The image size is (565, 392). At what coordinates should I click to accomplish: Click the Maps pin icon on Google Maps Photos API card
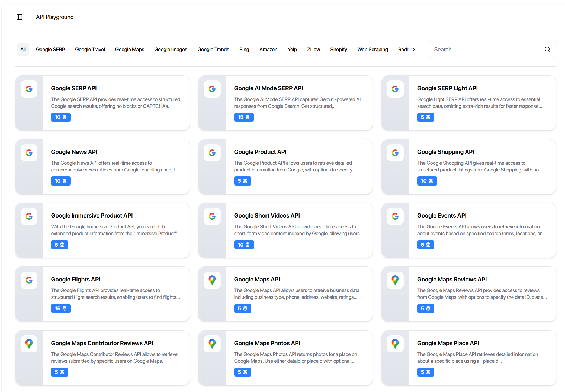click(212, 344)
